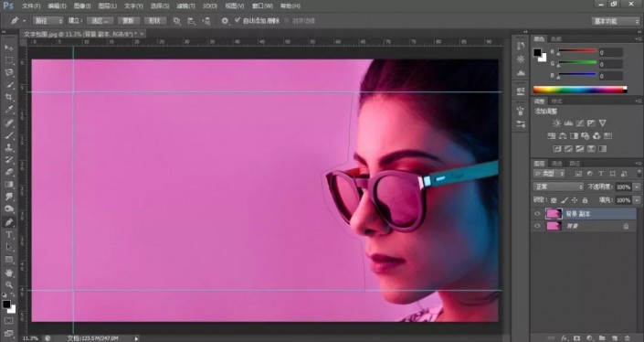644x342 pixels.
Task: Toggle pixel layer filter
Action: coord(578,174)
